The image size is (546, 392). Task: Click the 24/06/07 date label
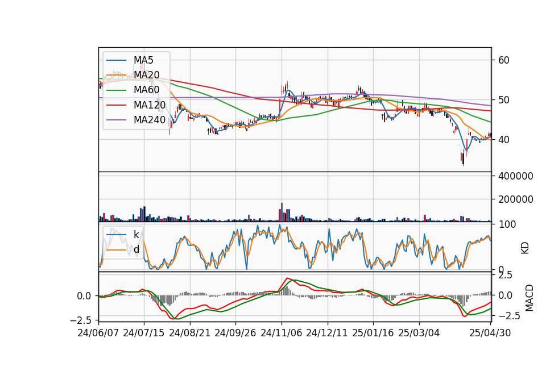coord(98,333)
